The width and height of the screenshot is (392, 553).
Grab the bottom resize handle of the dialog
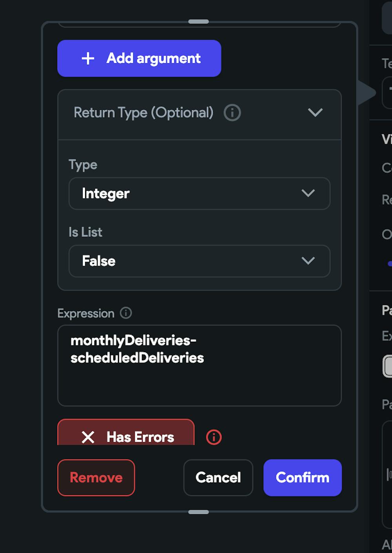click(198, 512)
